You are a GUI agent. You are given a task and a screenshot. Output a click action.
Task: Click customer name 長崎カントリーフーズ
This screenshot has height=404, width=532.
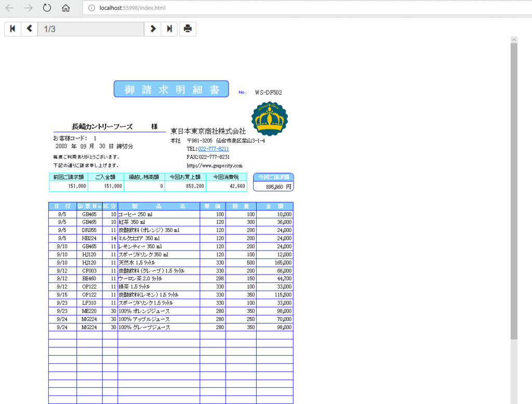coord(102,127)
